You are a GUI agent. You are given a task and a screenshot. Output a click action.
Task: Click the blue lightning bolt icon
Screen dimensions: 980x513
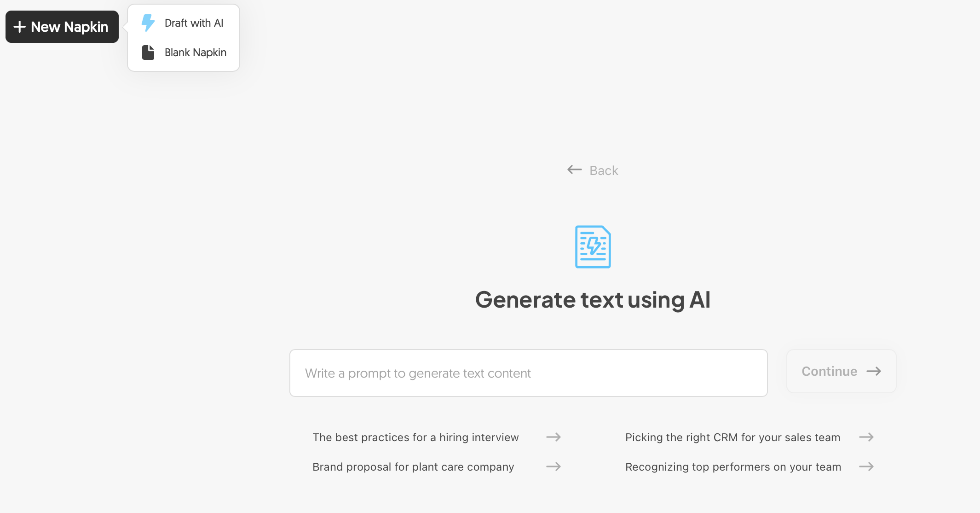click(148, 23)
